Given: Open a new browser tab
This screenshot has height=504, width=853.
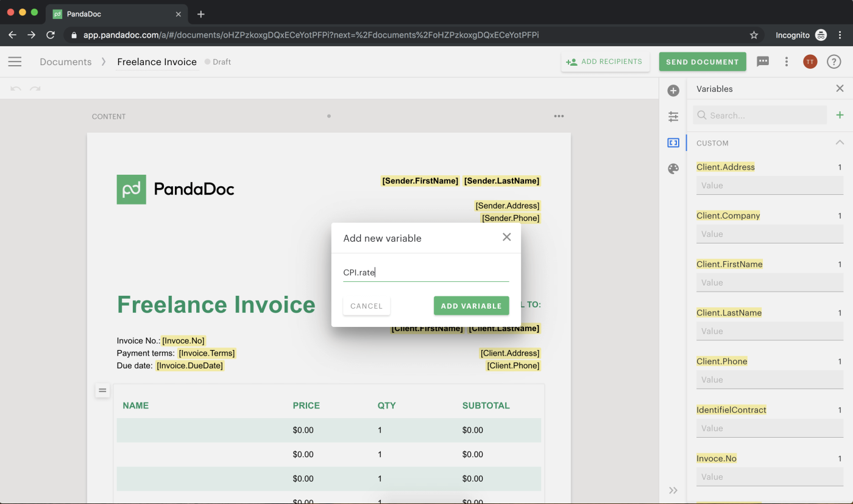Looking at the screenshot, I should pos(201,13).
